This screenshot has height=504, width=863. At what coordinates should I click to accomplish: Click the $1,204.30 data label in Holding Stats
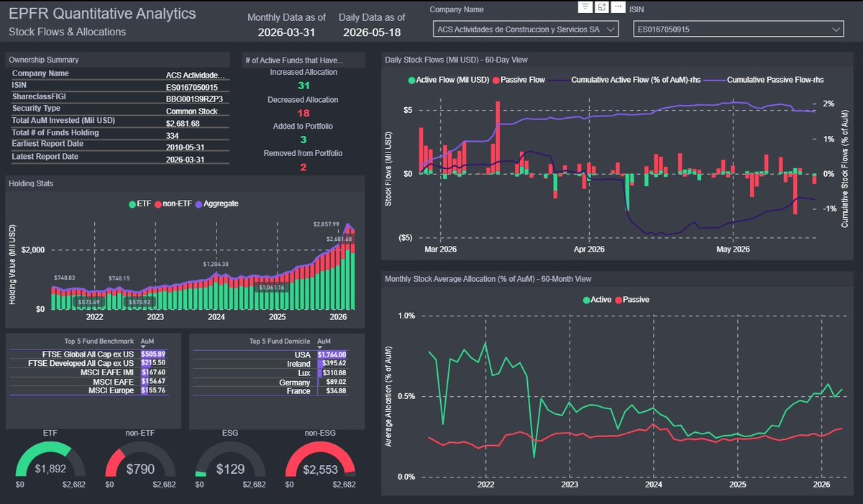click(x=214, y=264)
